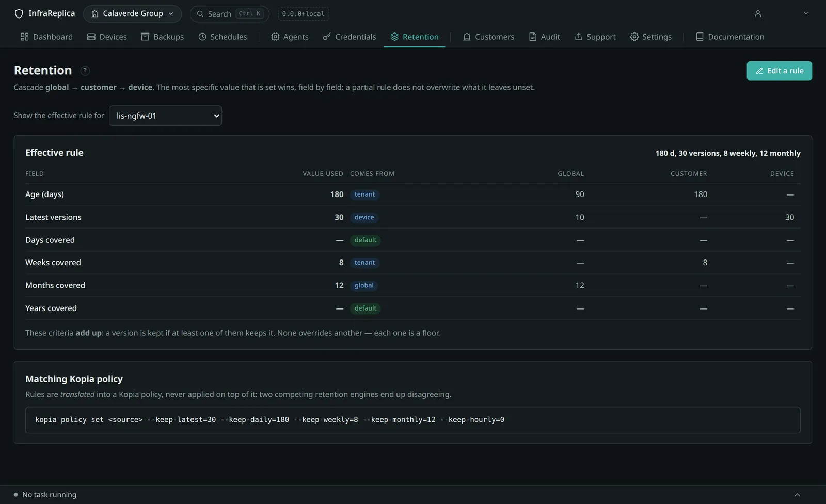Click the Edit a rule button
The height and width of the screenshot is (504, 826).
click(779, 71)
